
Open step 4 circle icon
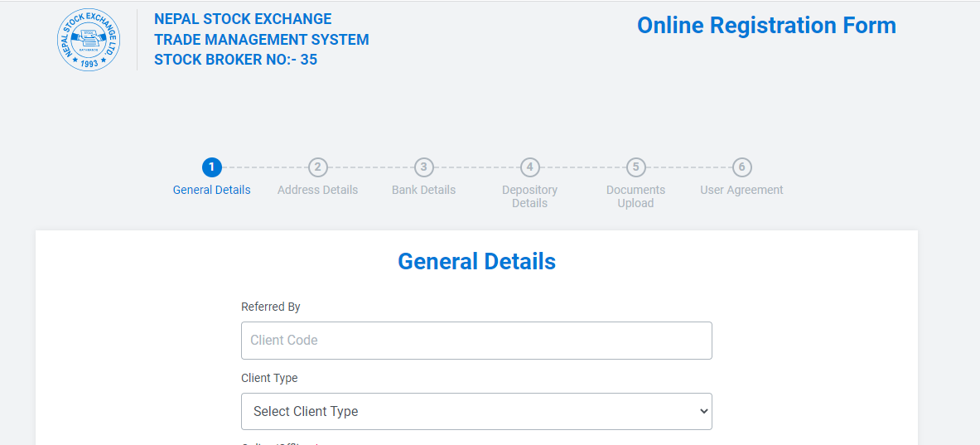point(529,167)
